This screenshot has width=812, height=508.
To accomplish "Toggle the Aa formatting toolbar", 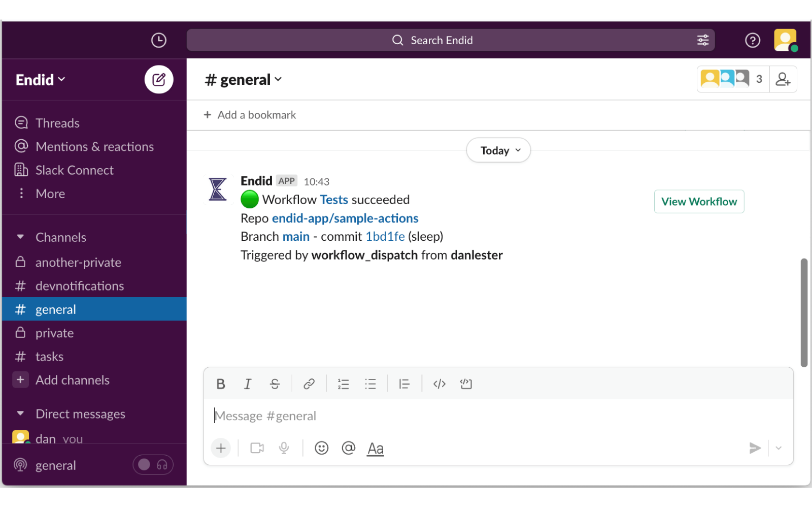I will tap(376, 449).
